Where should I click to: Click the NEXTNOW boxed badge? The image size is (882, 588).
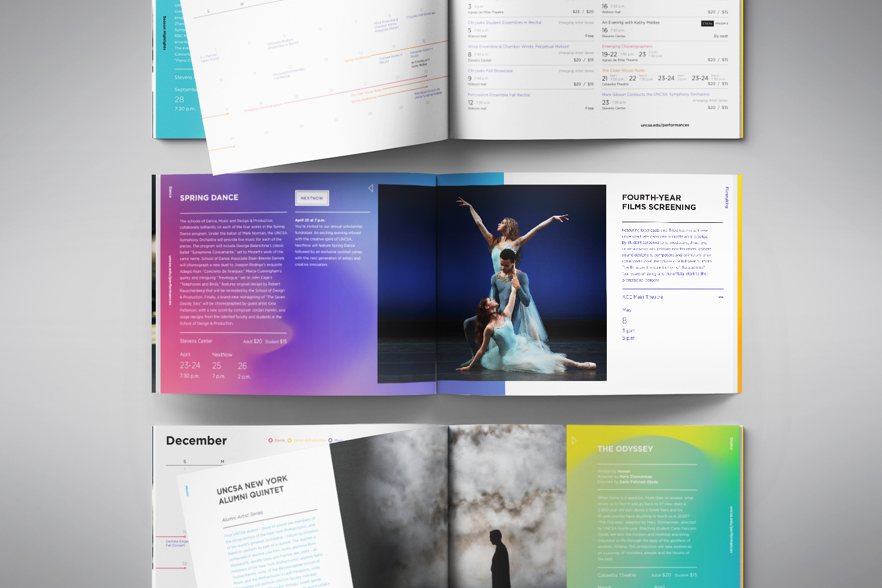[x=312, y=198]
